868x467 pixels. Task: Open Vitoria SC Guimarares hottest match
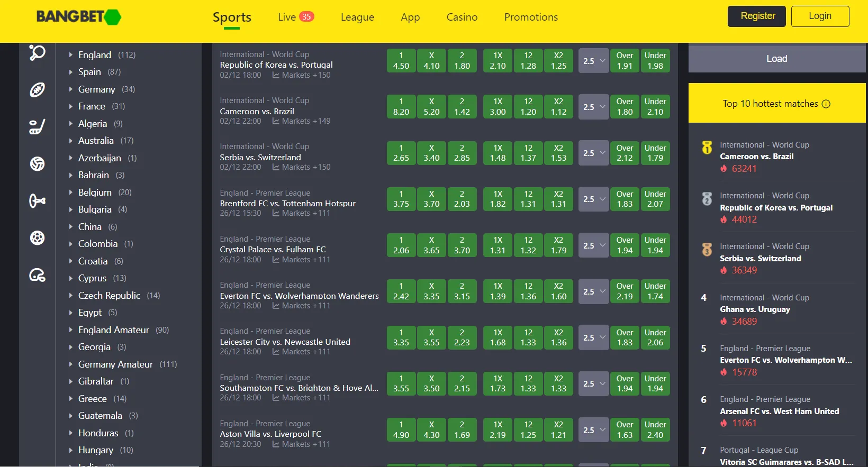coord(786,462)
